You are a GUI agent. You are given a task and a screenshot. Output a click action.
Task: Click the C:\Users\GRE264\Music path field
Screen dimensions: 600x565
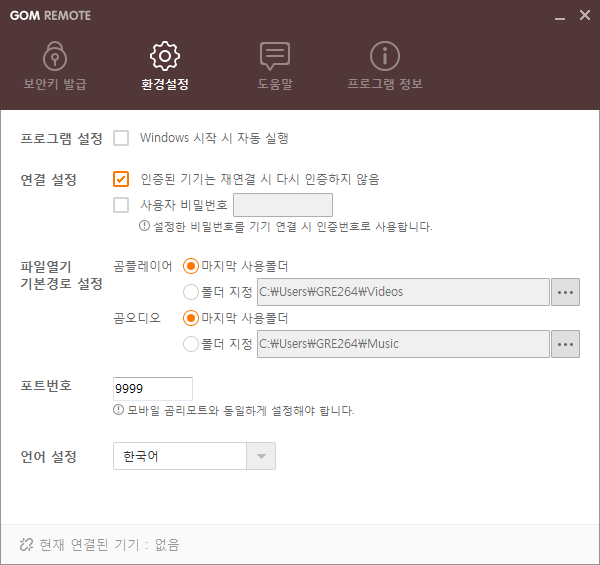(x=403, y=344)
